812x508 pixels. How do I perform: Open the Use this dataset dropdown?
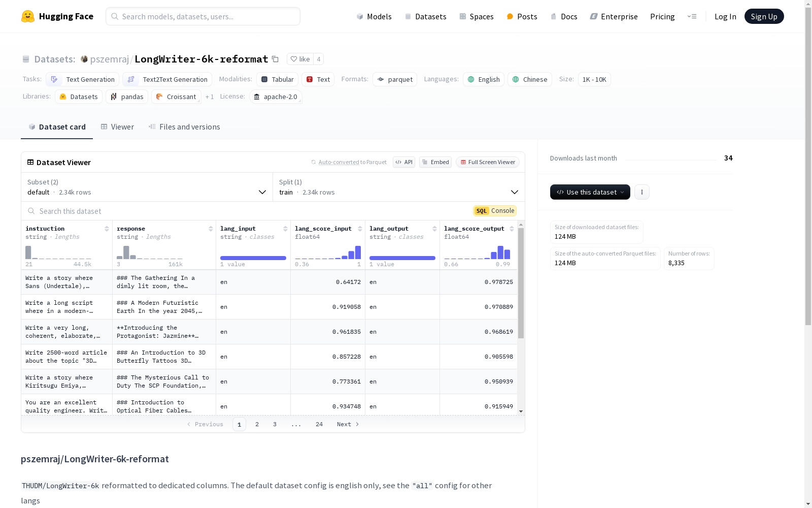click(x=590, y=192)
